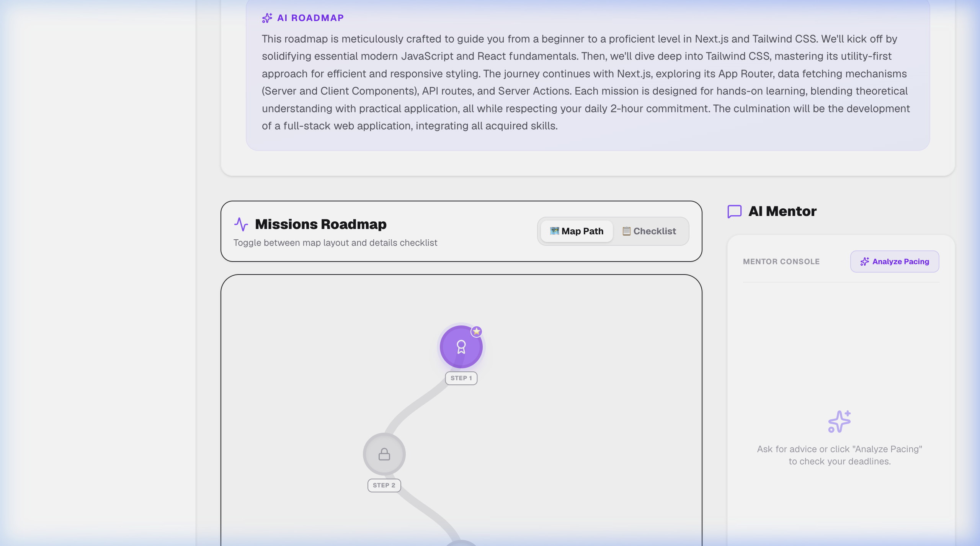Click the AI ROADMAP heading
Image resolution: width=980 pixels, height=546 pixels.
pos(310,18)
